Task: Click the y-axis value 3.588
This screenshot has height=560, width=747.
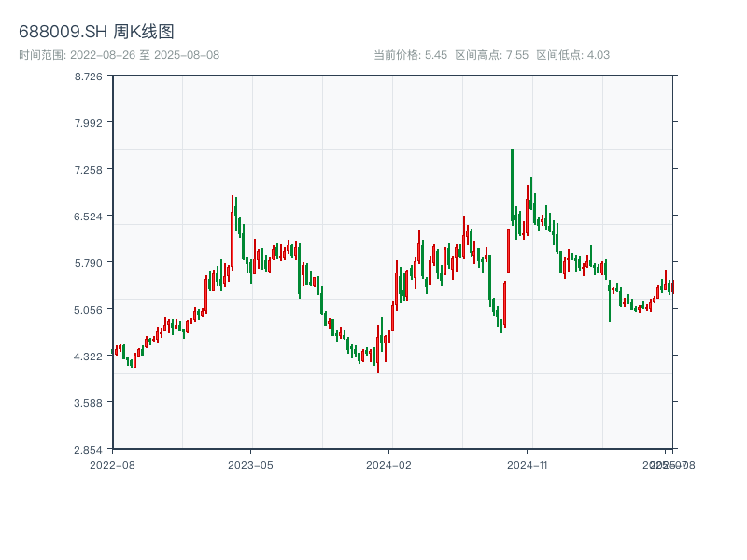Action: (88, 403)
